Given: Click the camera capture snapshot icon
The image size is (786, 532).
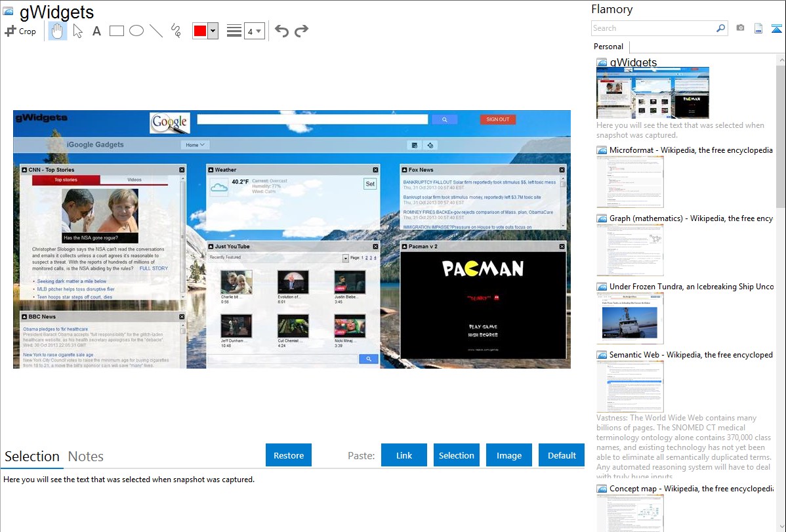Looking at the screenshot, I should click(x=740, y=28).
